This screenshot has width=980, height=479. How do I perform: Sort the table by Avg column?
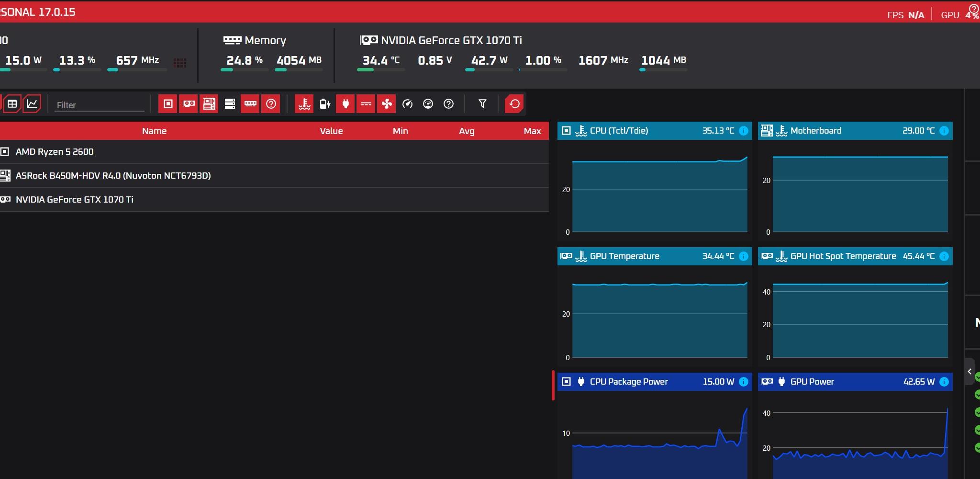click(x=467, y=131)
